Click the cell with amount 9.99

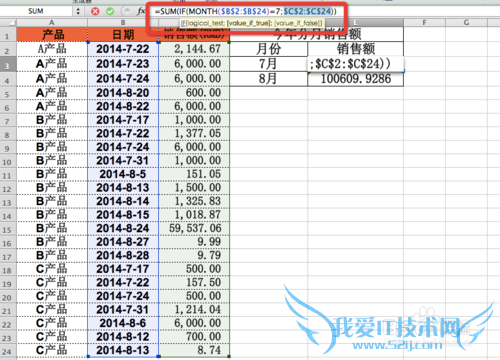click(x=194, y=242)
